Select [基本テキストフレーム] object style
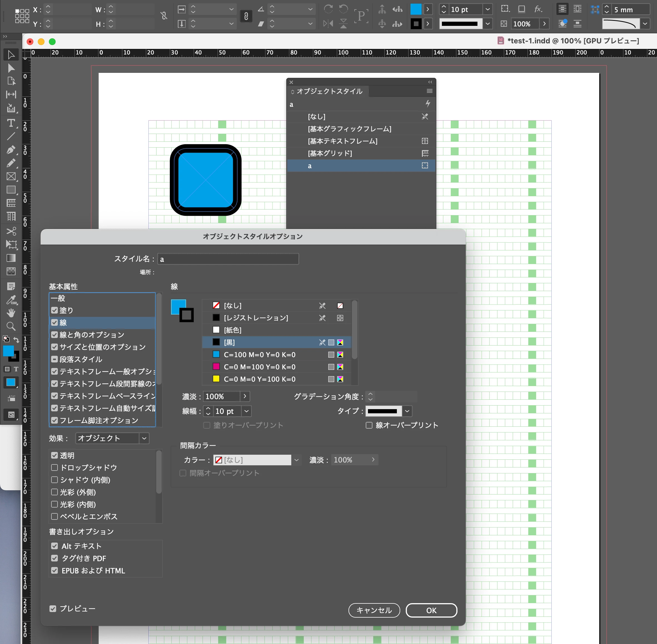This screenshot has height=644, width=657. [x=342, y=141]
